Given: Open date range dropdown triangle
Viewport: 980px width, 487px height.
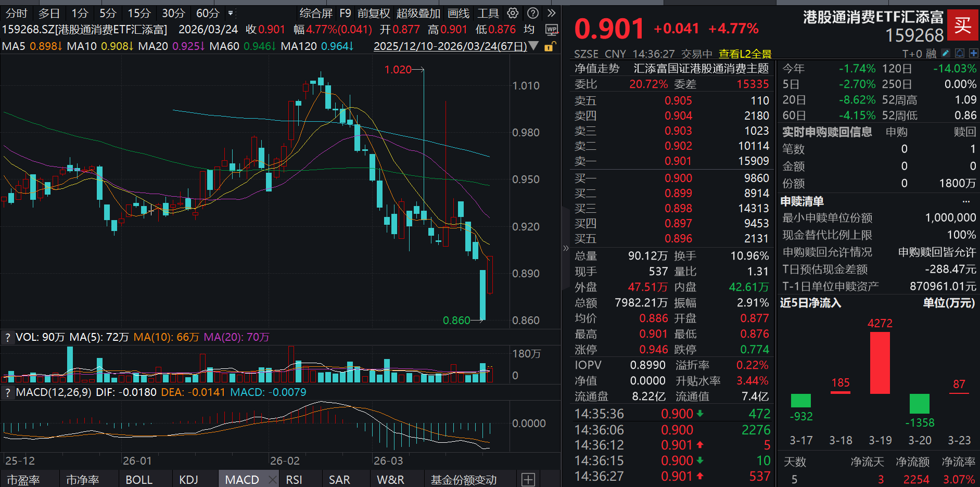Looking at the screenshot, I should point(534,46).
